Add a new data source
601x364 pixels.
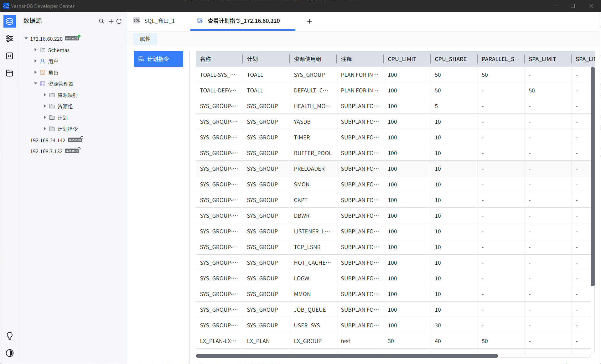(x=111, y=21)
